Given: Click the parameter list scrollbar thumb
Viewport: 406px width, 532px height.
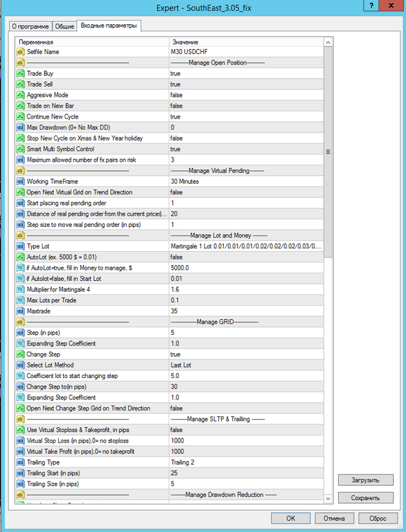Looking at the screenshot, I should point(328,152).
